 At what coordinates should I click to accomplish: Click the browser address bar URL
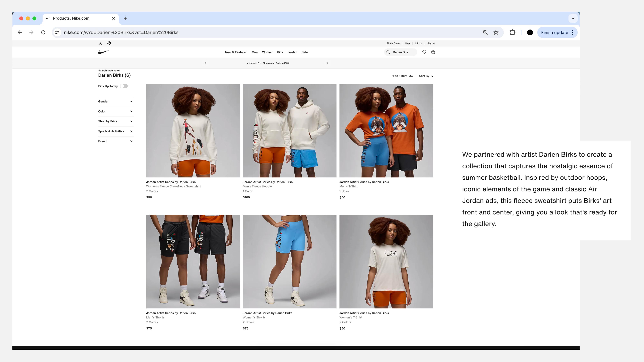(x=121, y=32)
